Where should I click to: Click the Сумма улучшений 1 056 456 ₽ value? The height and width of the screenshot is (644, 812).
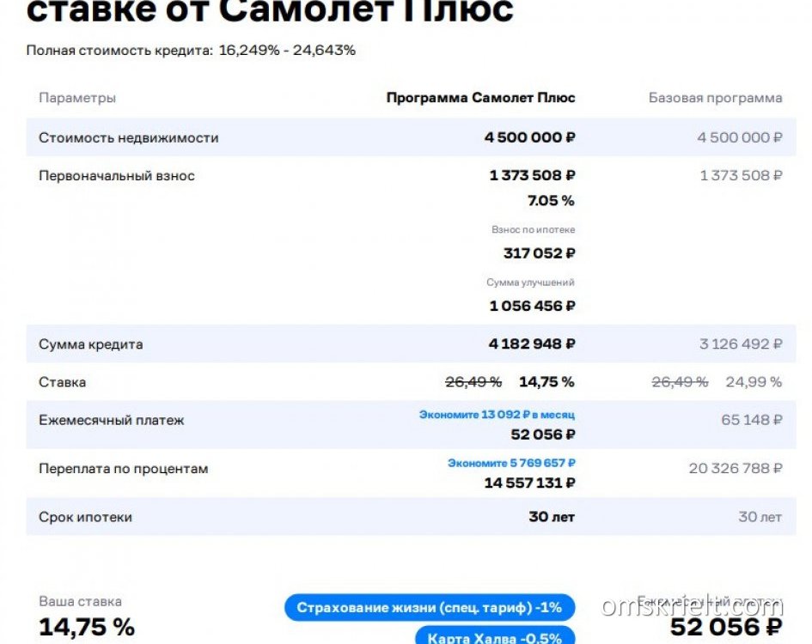pos(532,306)
